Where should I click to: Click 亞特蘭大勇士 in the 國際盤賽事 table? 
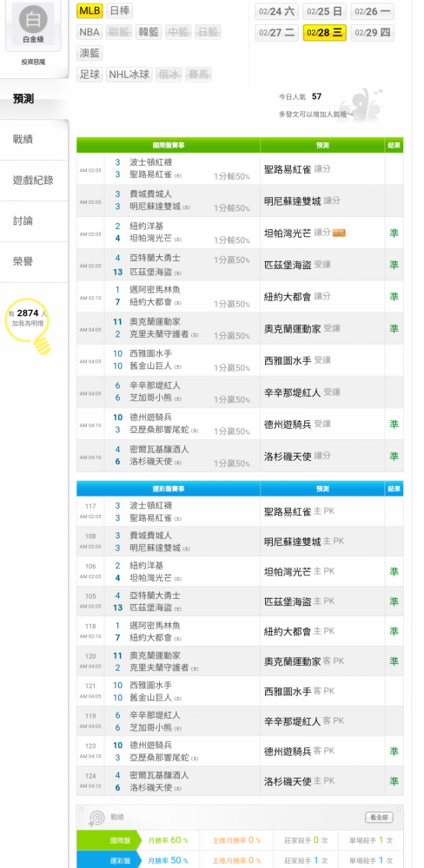(155, 258)
